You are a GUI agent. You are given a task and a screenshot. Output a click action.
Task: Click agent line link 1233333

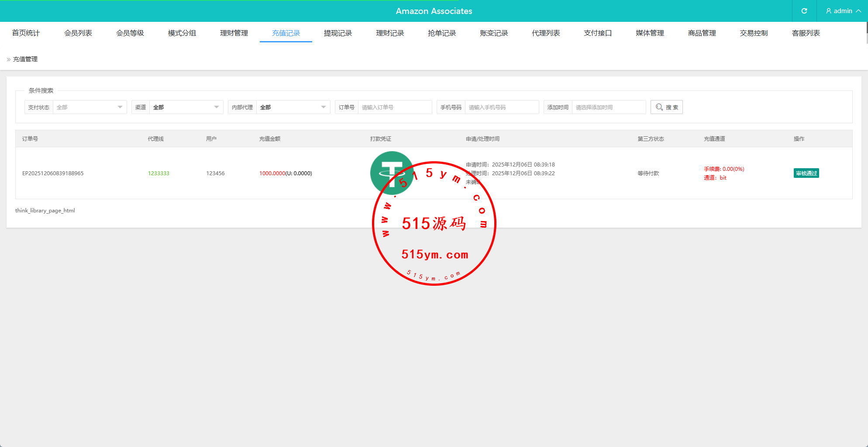tap(158, 173)
